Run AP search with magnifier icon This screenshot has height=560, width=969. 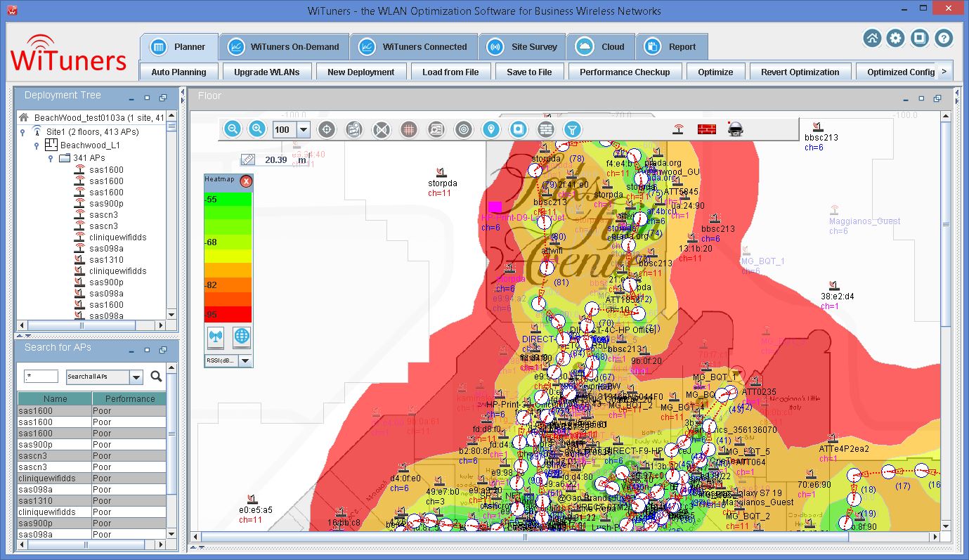[156, 376]
